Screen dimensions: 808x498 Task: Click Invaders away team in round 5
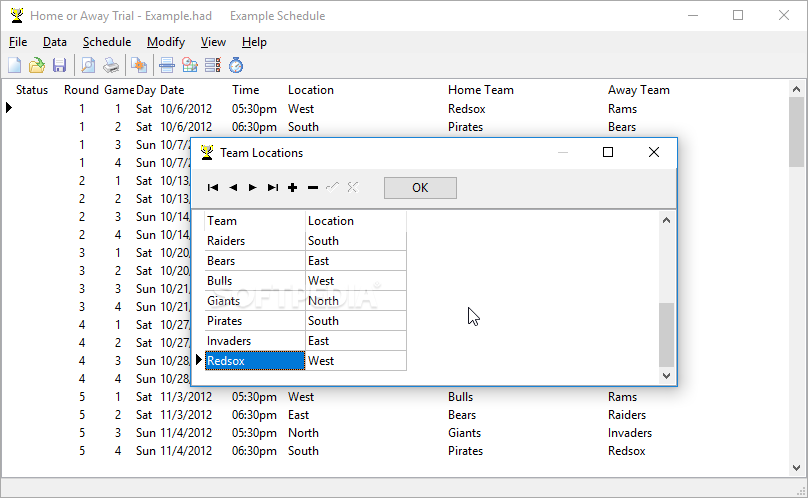pyautogui.click(x=630, y=433)
